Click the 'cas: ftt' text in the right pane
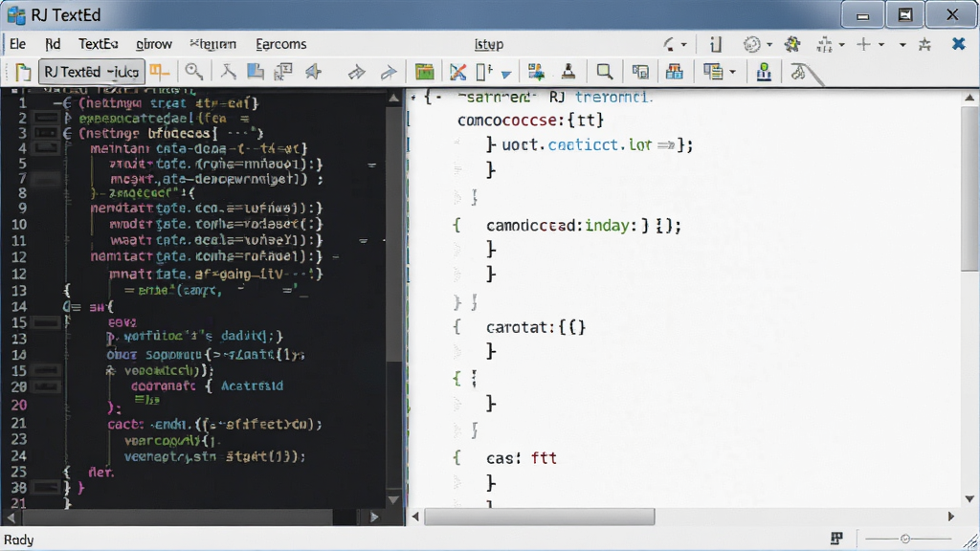980x551 pixels. pos(522,458)
